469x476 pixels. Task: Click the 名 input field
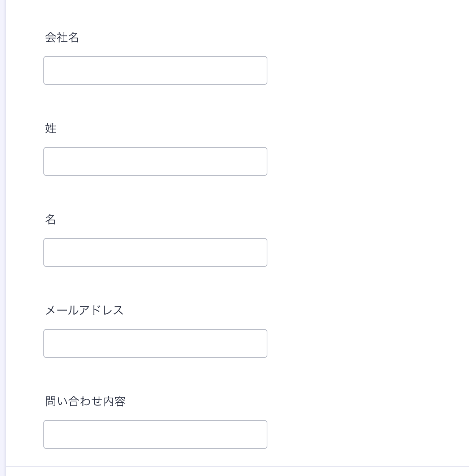point(155,252)
